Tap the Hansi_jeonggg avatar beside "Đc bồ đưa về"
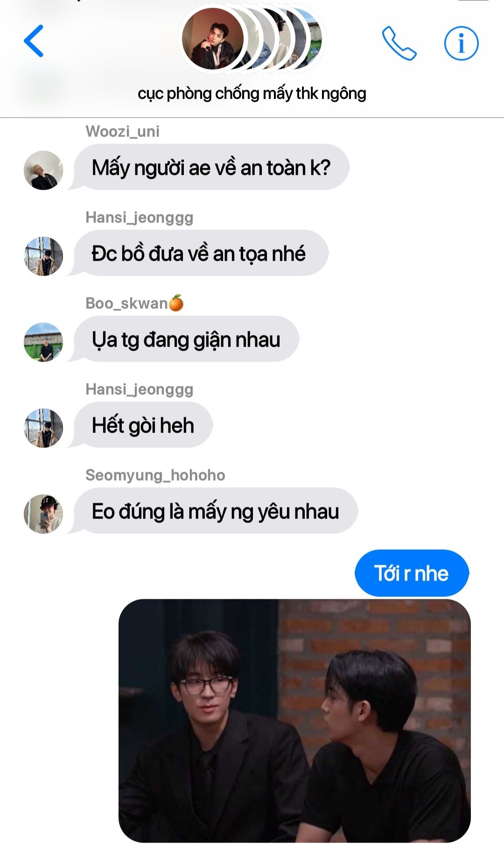 [43, 256]
